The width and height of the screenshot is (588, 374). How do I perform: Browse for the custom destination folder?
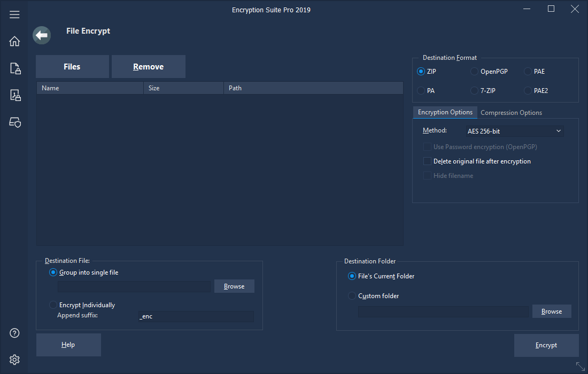click(552, 311)
